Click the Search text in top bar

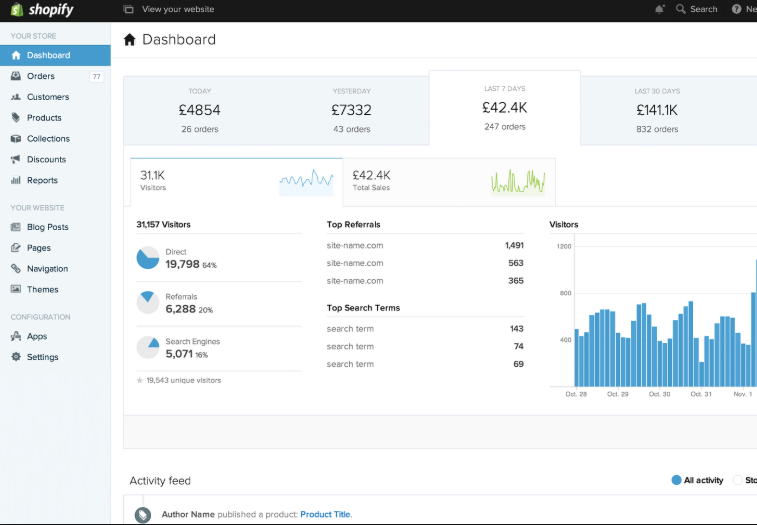703,9
